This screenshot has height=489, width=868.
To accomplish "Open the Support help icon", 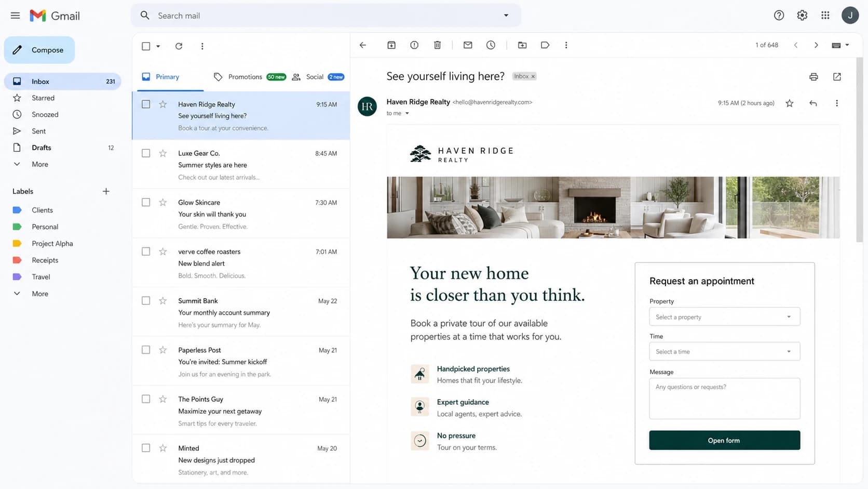I will click(x=779, y=16).
